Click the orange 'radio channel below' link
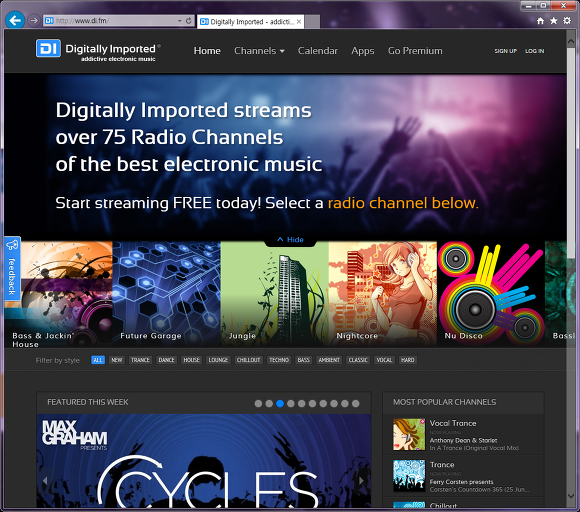This screenshot has height=512, width=580. click(403, 203)
